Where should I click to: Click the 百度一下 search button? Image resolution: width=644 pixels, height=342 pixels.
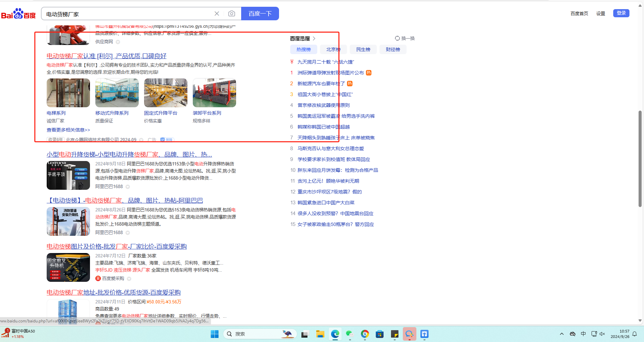pyautogui.click(x=260, y=14)
